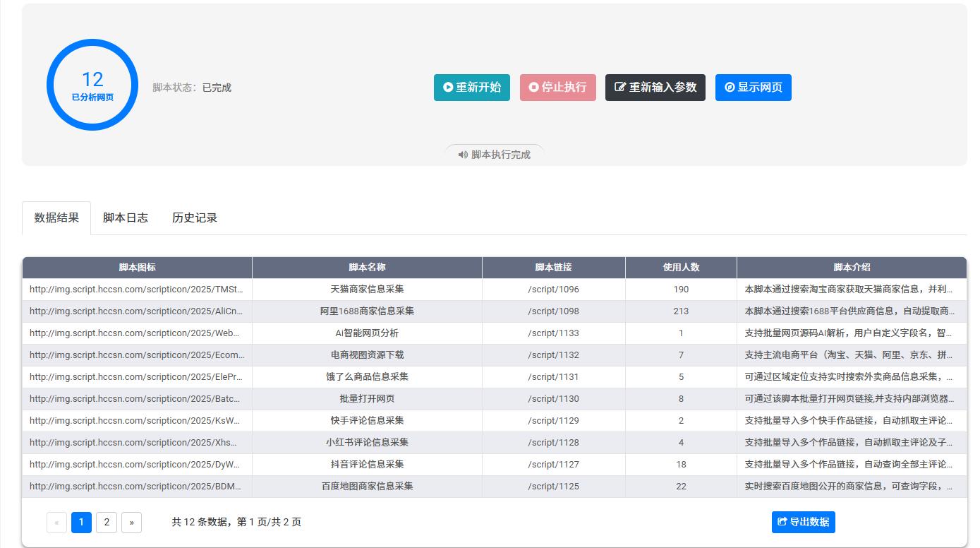Click the icon URL ending in Web…
The width and height of the screenshot is (980, 548).
[x=137, y=333]
